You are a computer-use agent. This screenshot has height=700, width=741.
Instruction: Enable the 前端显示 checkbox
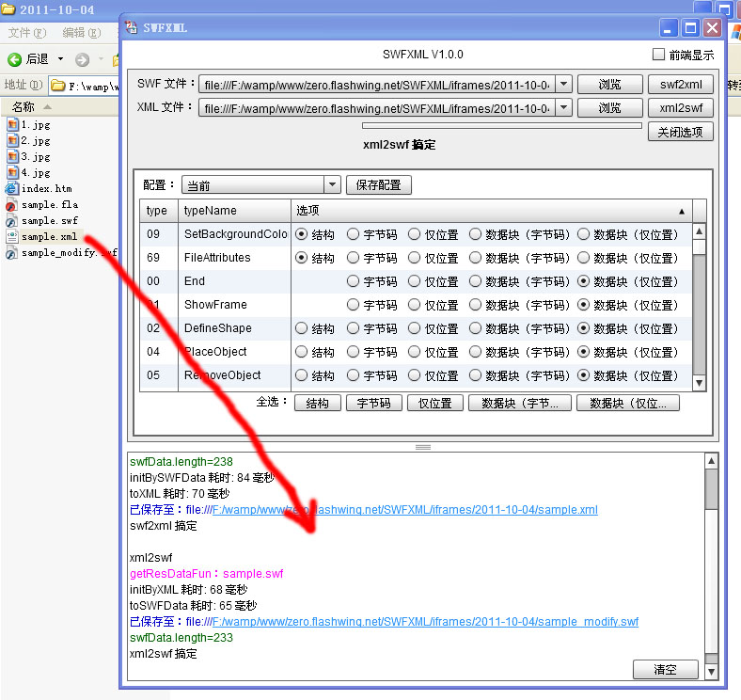coord(658,55)
